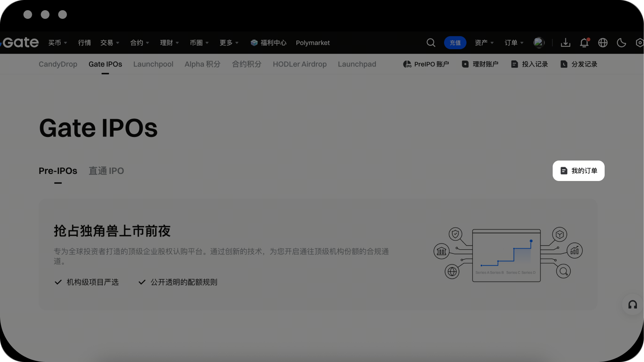
Task: Switch to the Launchpool tab
Action: 153,64
